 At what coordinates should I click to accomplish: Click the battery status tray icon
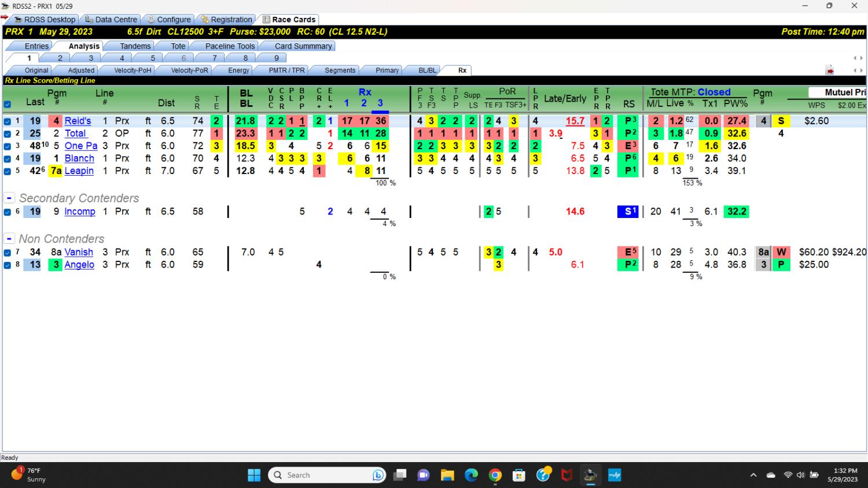coord(814,475)
